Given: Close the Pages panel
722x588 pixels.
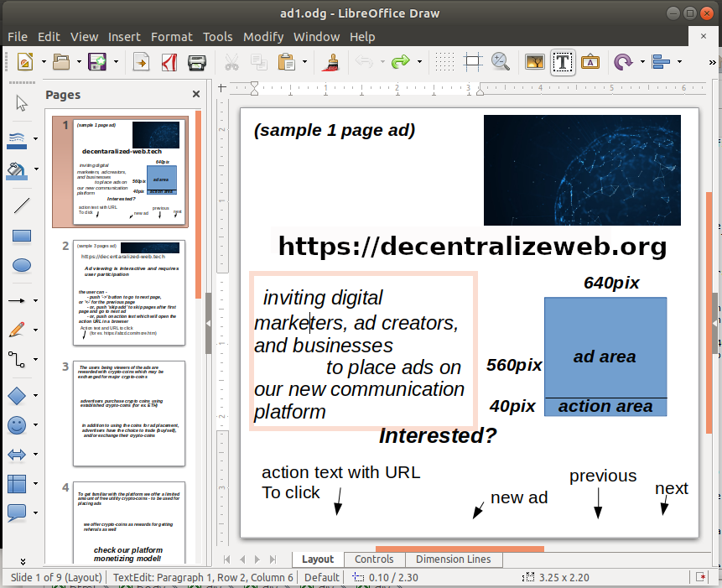Looking at the screenshot, I should (196, 95).
